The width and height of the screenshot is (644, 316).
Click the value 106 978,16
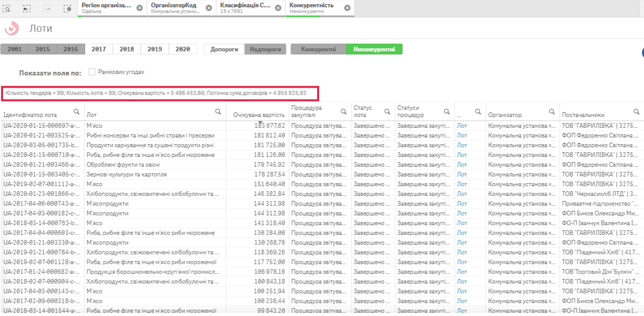(269, 272)
